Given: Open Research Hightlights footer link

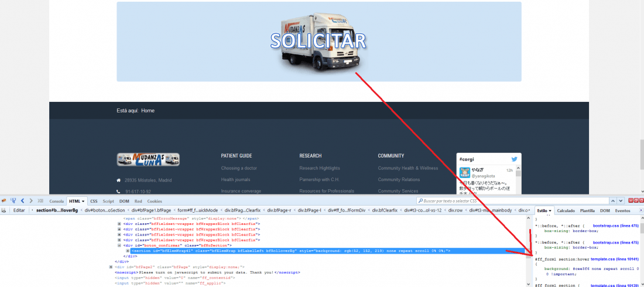Looking at the screenshot, I should (x=320, y=168).
